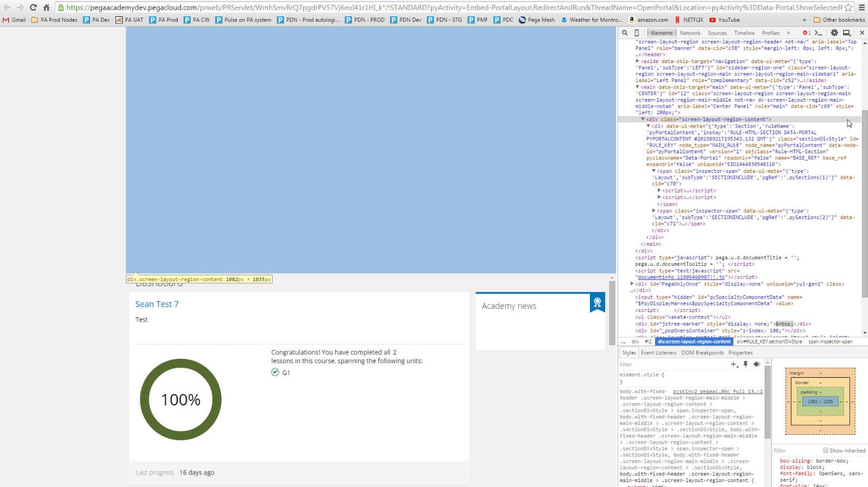Open the amazon.com bookmark

pyautogui.click(x=648, y=20)
